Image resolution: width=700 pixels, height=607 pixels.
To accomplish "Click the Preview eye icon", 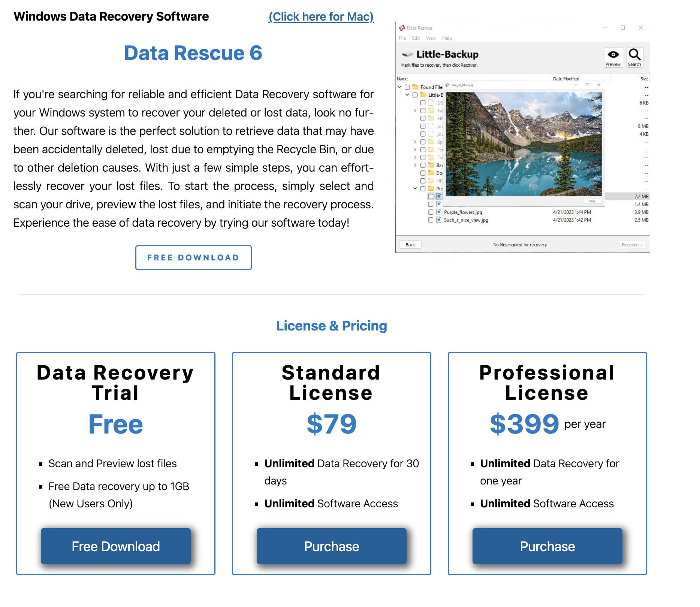I will (613, 55).
